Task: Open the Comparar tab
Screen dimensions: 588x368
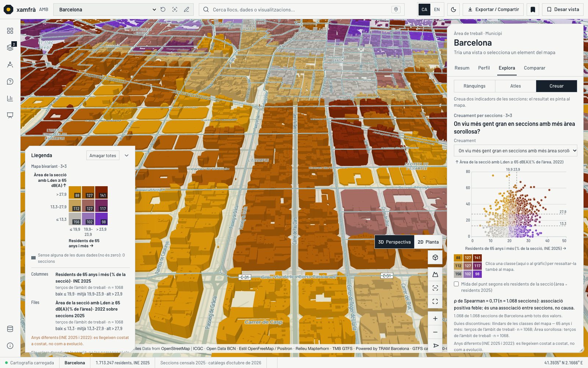Action: (x=534, y=68)
